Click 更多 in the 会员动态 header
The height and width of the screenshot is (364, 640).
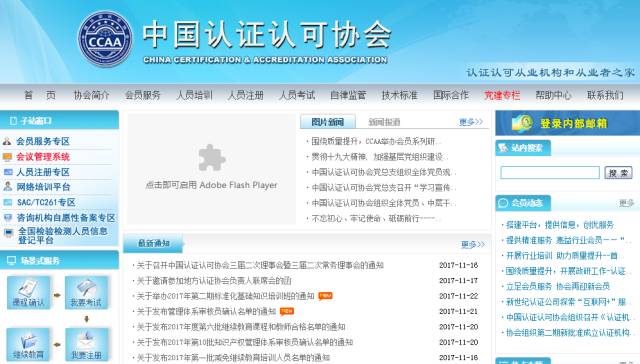pyautogui.click(x=627, y=203)
